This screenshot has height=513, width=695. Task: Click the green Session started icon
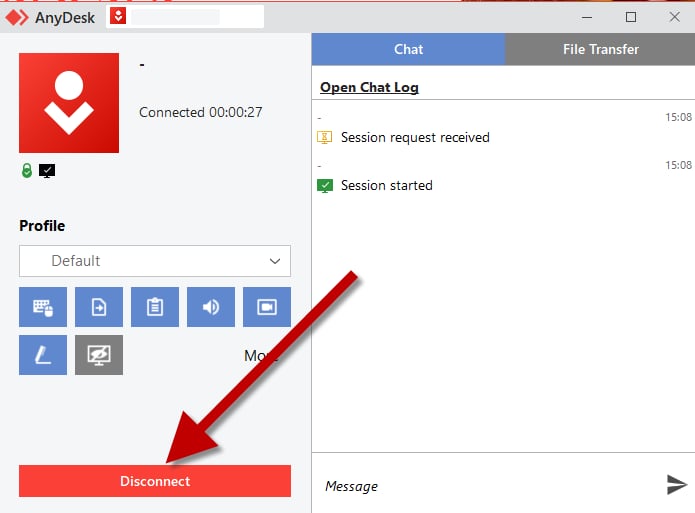[325, 186]
